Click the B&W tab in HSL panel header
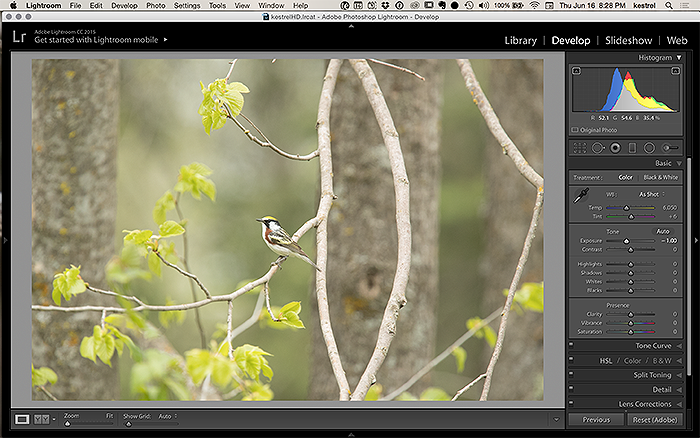This screenshot has height=438, width=700. pos(662,361)
